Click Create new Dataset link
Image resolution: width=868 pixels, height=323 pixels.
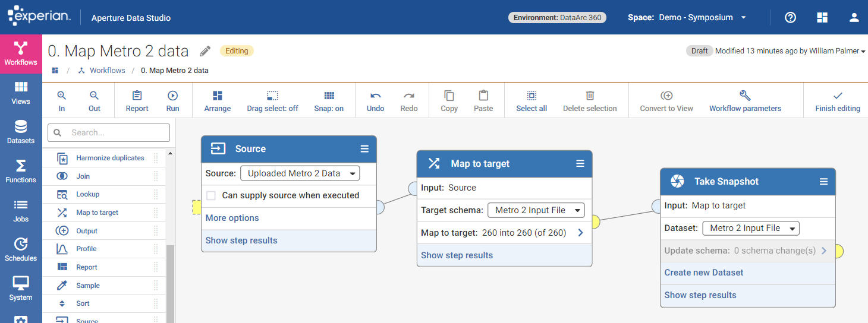point(704,273)
